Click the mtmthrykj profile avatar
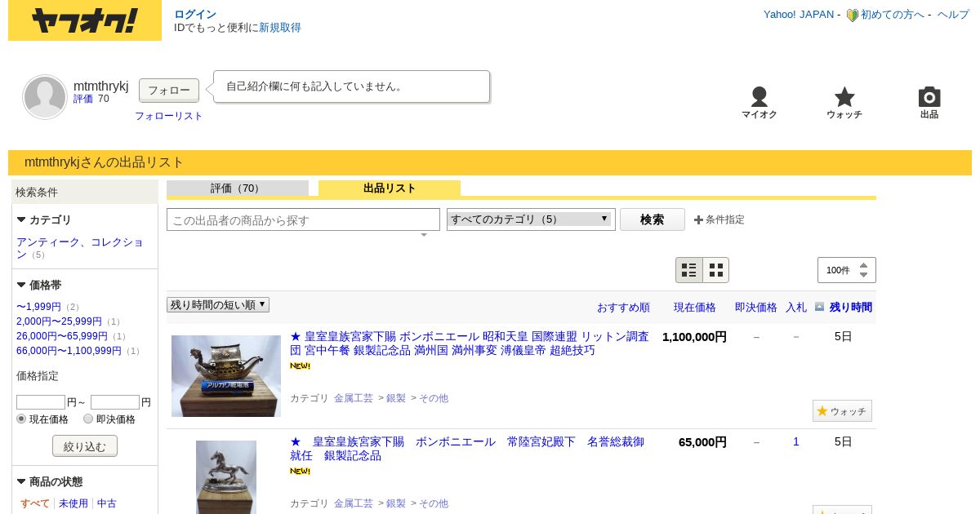 point(45,97)
